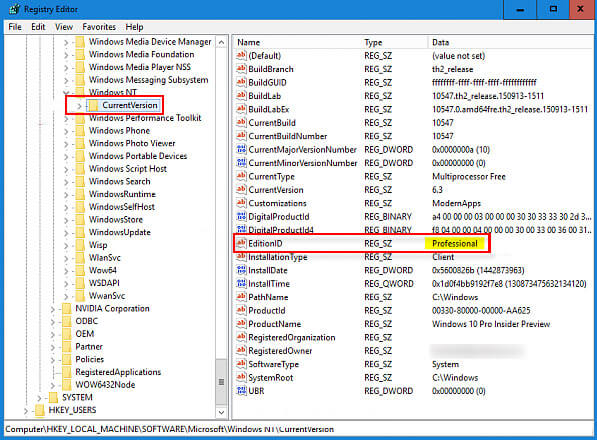Collapse the Windows NT tree node
Viewport: 597px width, 440px height.
66,92
